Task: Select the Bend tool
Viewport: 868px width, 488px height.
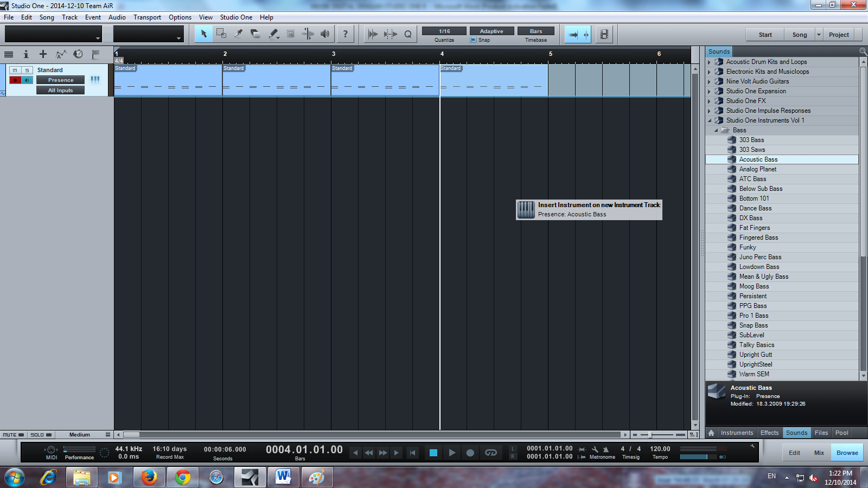Action: (x=308, y=34)
